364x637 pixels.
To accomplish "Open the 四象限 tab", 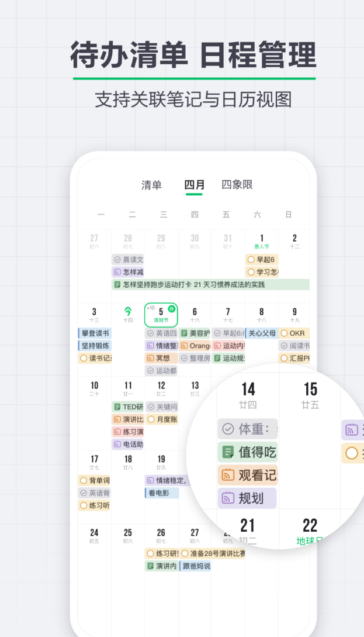I will point(237,185).
